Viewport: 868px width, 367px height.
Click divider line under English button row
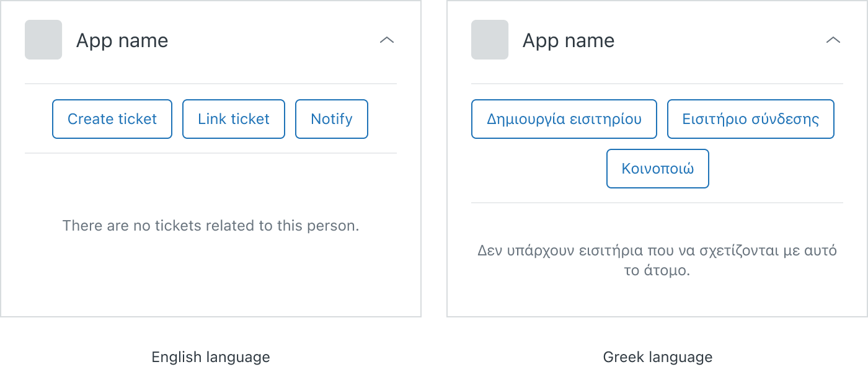(x=211, y=153)
